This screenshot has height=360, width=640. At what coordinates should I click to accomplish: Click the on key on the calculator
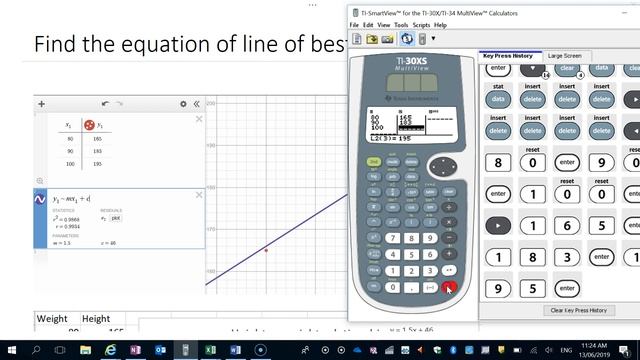[373, 287]
